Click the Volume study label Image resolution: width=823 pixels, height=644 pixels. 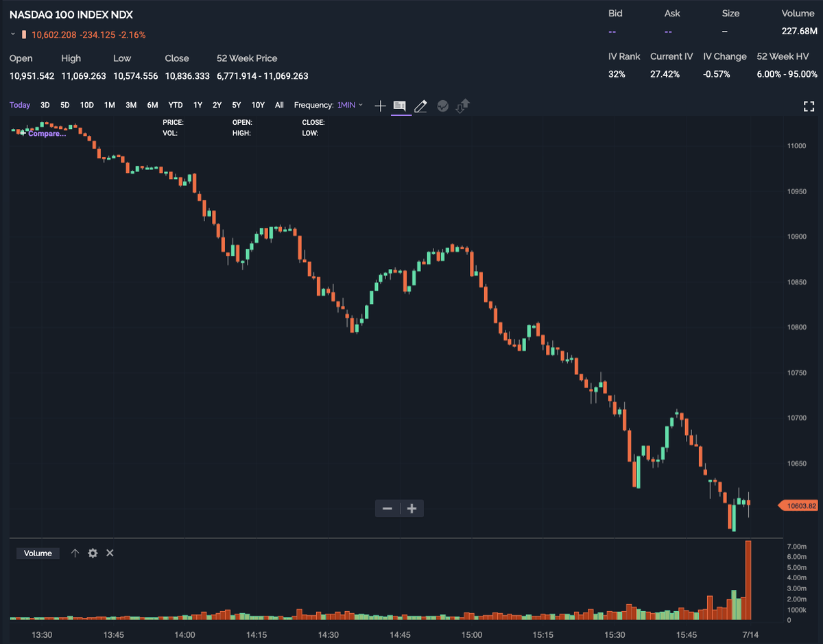click(38, 553)
